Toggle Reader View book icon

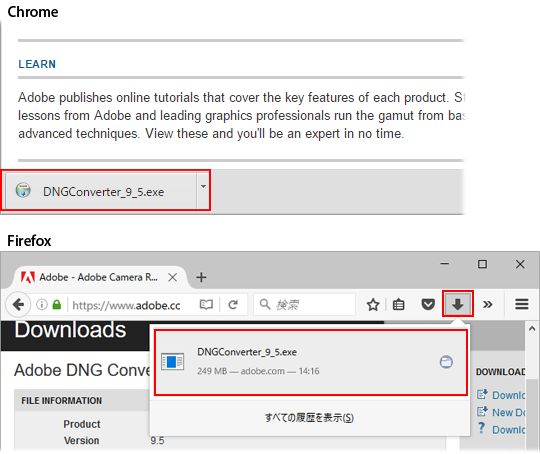[206, 305]
